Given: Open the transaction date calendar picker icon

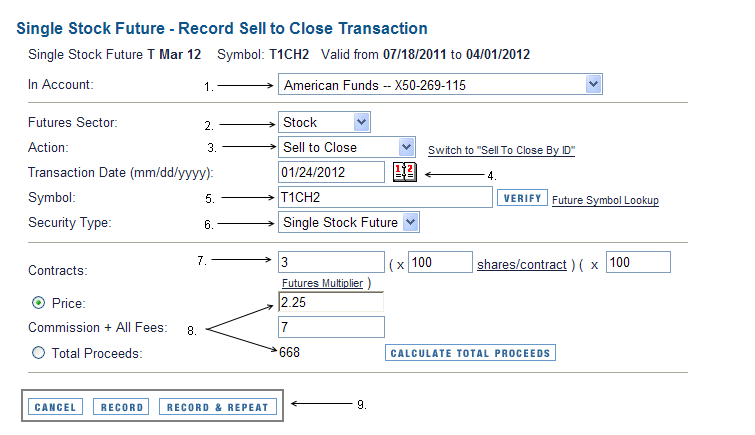Looking at the screenshot, I should (404, 172).
